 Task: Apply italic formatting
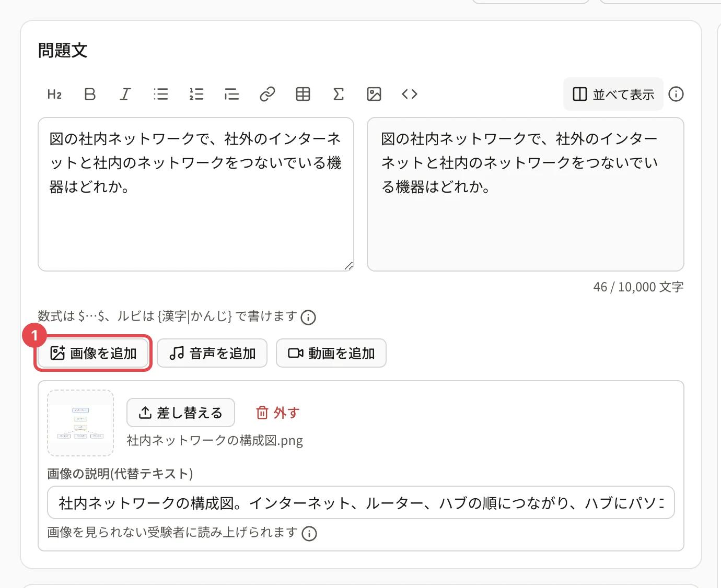[125, 94]
